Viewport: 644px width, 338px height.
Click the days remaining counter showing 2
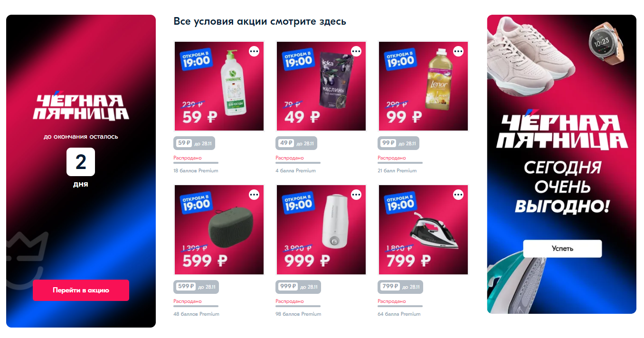[x=81, y=162]
